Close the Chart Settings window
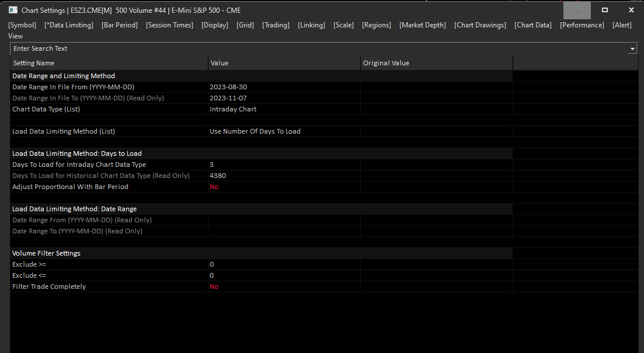 tap(631, 11)
